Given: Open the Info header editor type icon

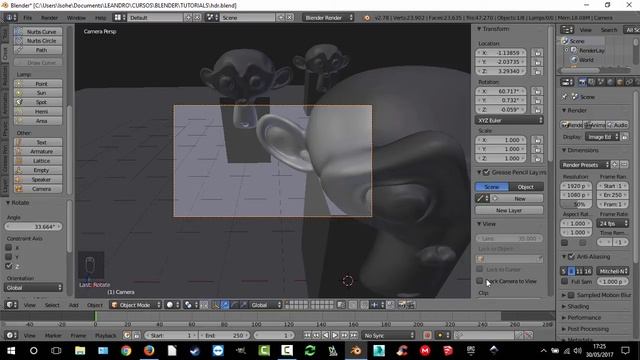Looking at the screenshot, I should click(x=11, y=18).
